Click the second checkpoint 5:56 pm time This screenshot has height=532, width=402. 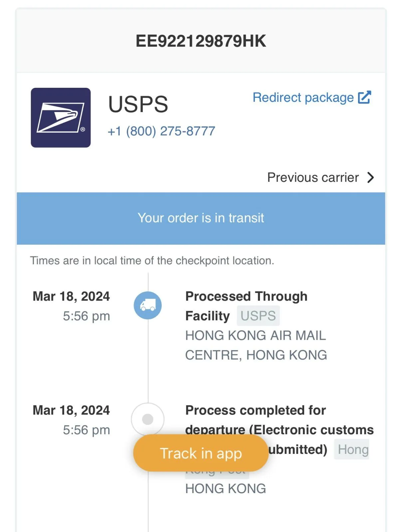(87, 430)
